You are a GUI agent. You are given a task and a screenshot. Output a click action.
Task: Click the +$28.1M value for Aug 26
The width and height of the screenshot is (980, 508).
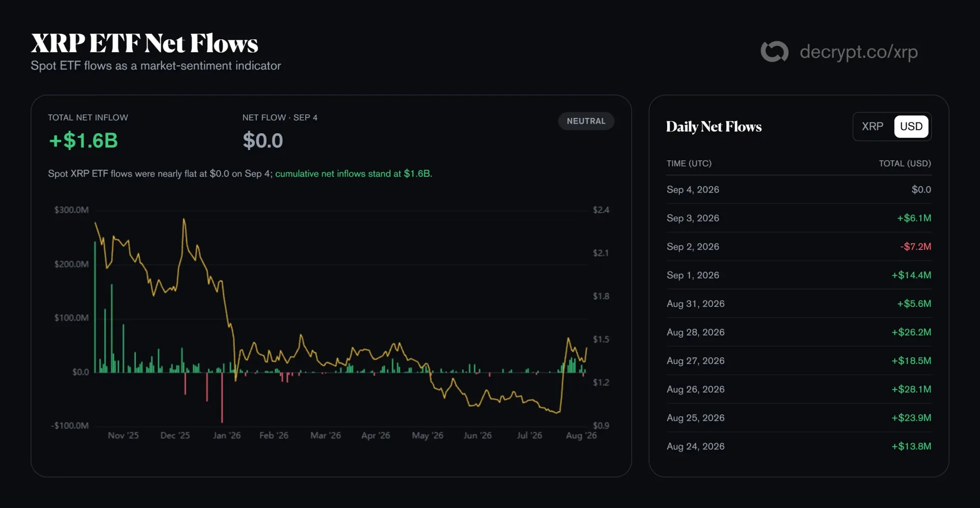(x=911, y=390)
